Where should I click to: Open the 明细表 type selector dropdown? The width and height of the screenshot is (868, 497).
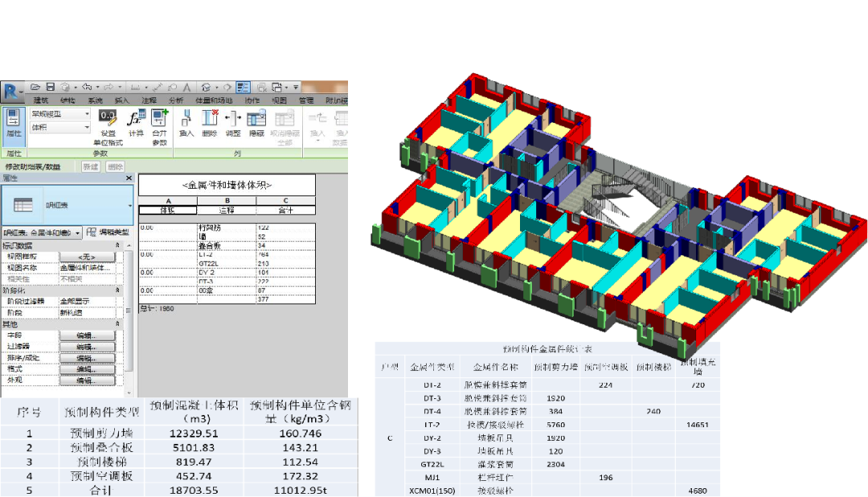pyautogui.click(x=129, y=205)
